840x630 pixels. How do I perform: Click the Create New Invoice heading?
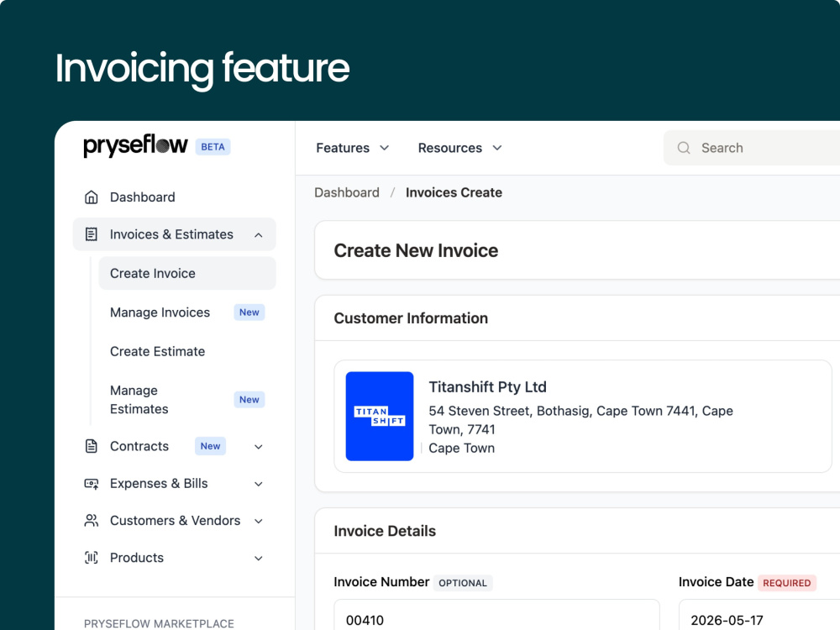click(x=417, y=250)
